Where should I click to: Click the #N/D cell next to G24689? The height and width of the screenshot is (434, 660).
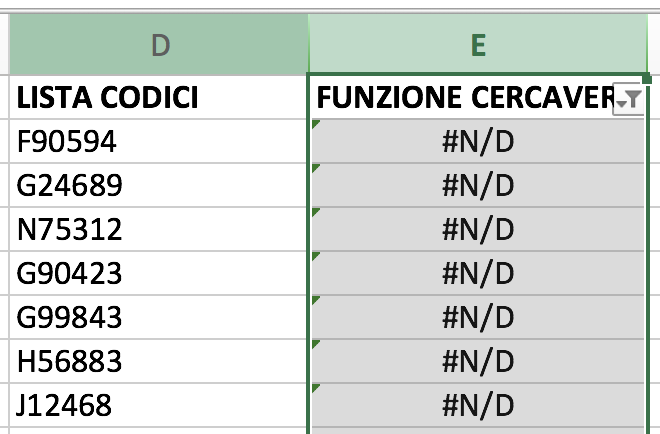(478, 185)
